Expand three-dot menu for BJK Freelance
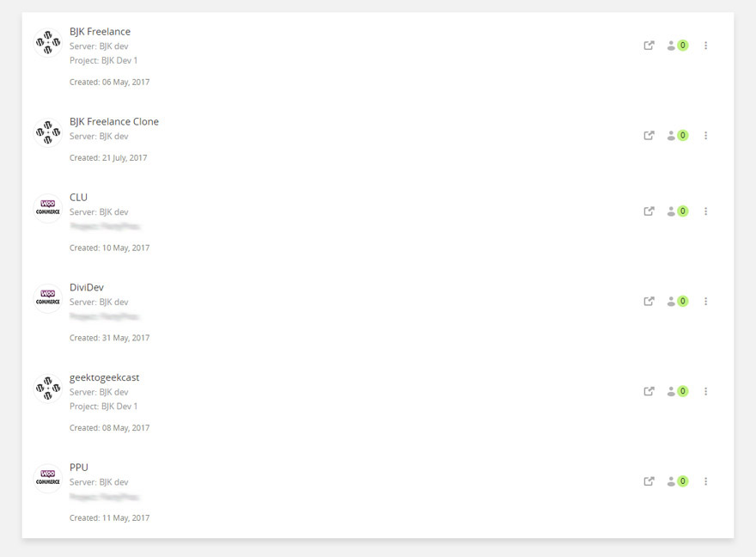Image resolution: width=756 pixels, height=557 pixels. tap(705, 46)
